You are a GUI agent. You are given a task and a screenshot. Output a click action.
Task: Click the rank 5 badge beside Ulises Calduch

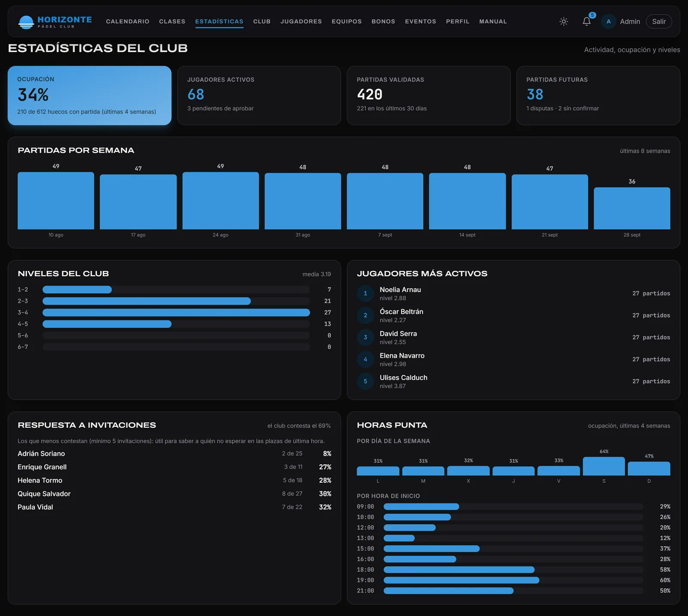click(x=365, y=381)
